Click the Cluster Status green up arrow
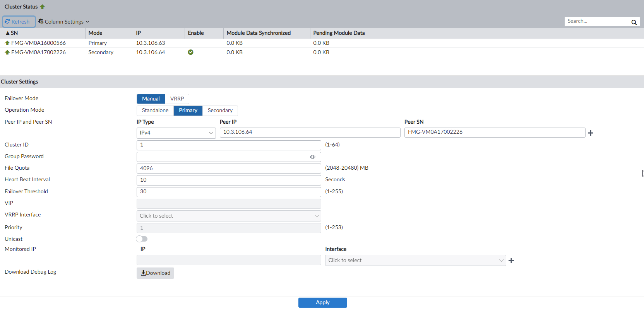 click(x=43, y=7)
